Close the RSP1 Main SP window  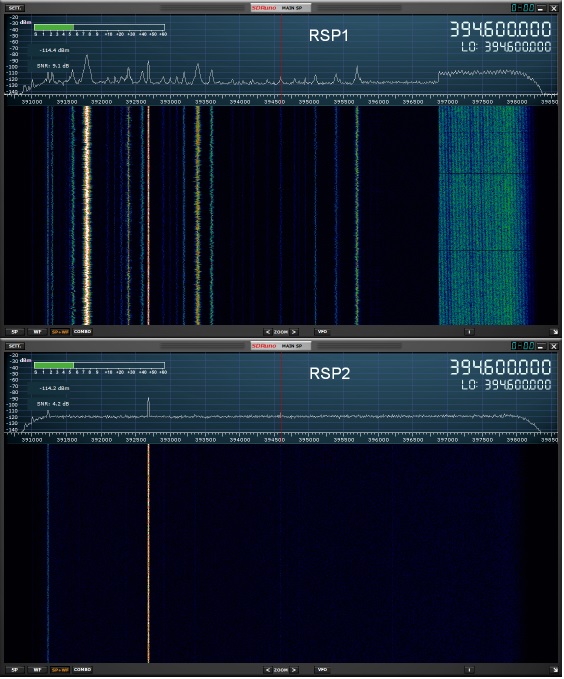pos(554,8)
